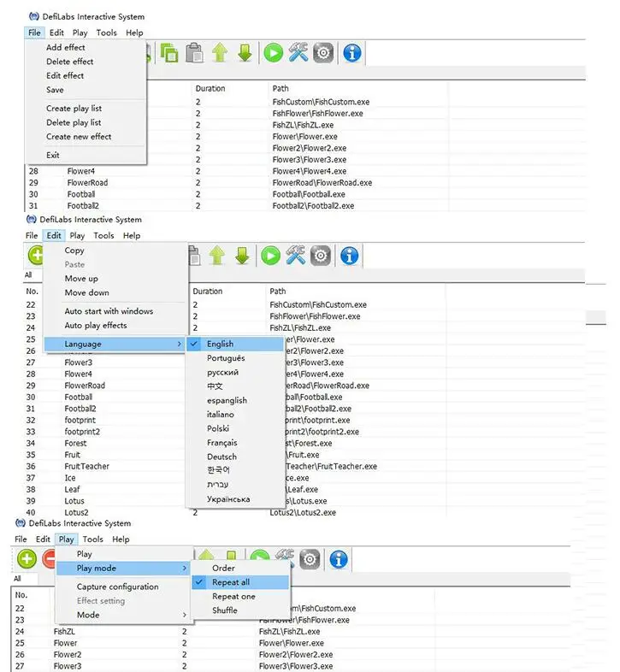Choose Shuffle play mode
The width and height of the screenshot is (620, 672).
point(240,610)
